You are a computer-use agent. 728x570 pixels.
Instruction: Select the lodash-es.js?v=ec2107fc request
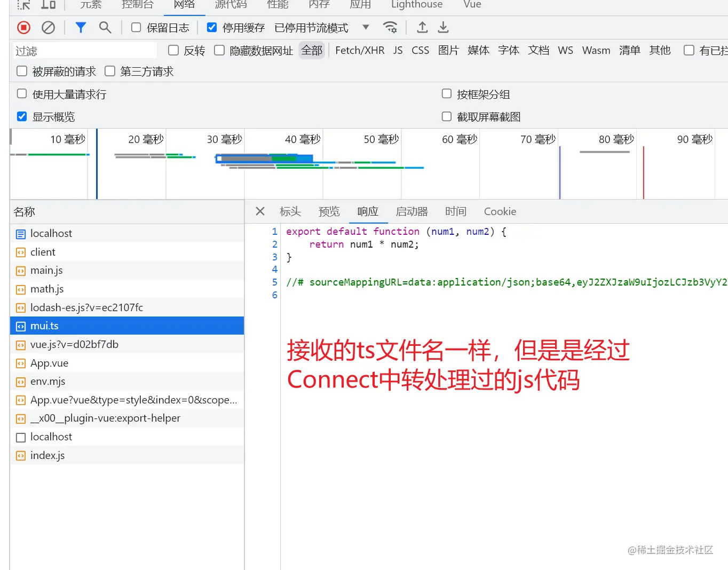127,307
